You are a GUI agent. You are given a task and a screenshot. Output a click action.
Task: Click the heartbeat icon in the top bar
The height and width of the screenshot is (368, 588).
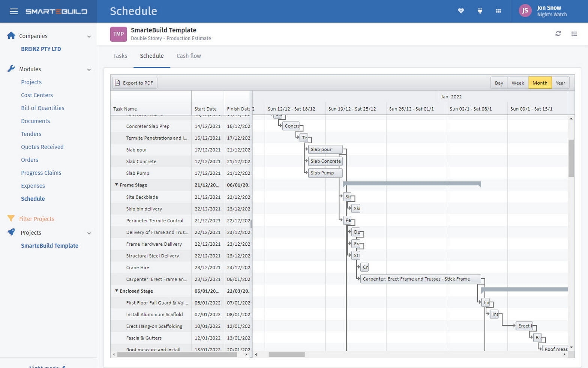(461, 11)
